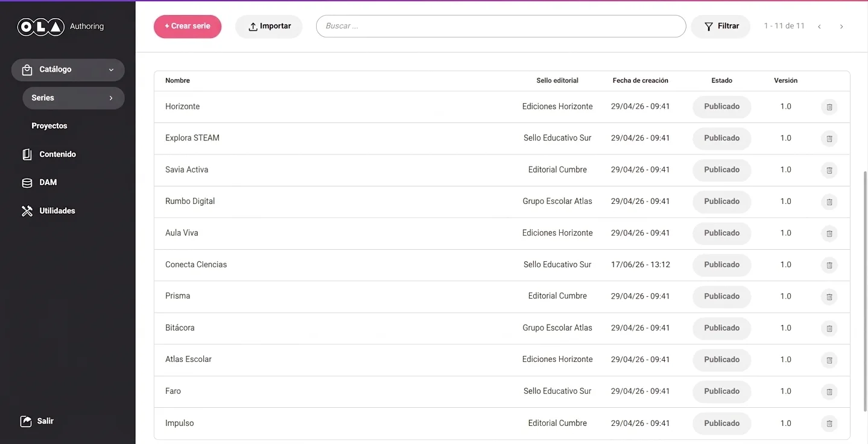The image size is (868, 444).
Task: Click Grupo Escolar Atlas in Rumbo Digital row
Action: click(x=557, y=201)
